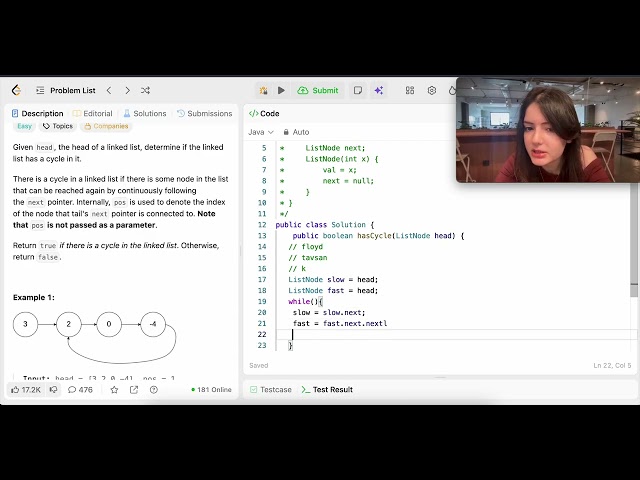Click the '// tavsan' comment line
Image resolution: width=640 pixels, height=480 pixels.
click(x=308, y=258)
